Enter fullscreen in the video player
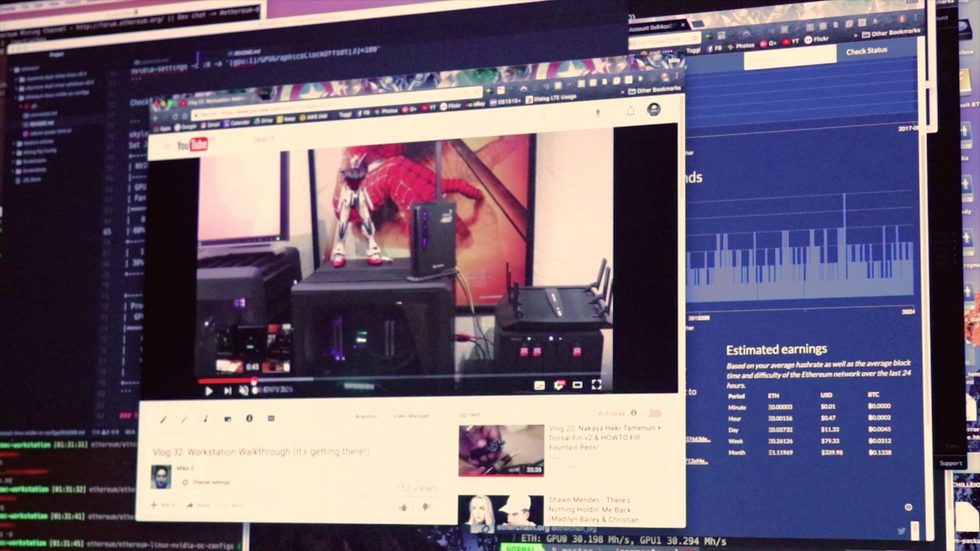The height and width of the screenshot is (551, 980). [x=596, y=385]
